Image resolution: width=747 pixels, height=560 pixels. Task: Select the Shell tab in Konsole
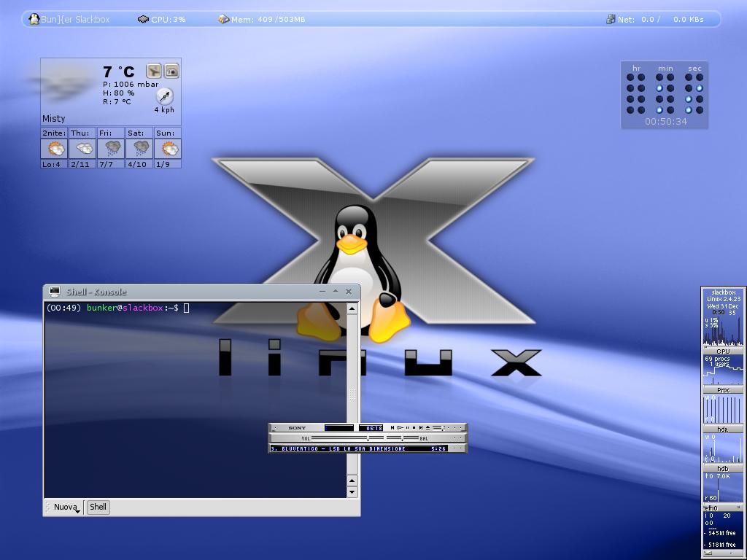[x=98, y=507]
